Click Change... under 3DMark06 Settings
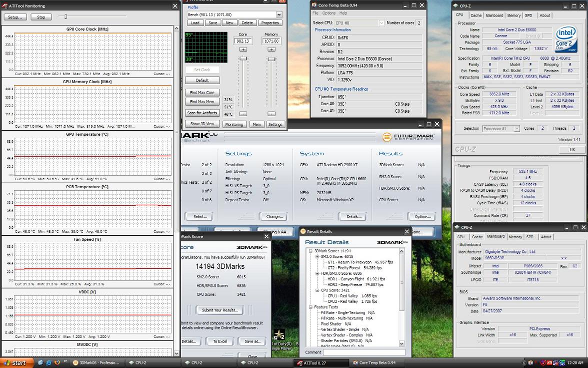Viewport: 588px width, 368px height. pyautogui.click(x=274, y=217)
